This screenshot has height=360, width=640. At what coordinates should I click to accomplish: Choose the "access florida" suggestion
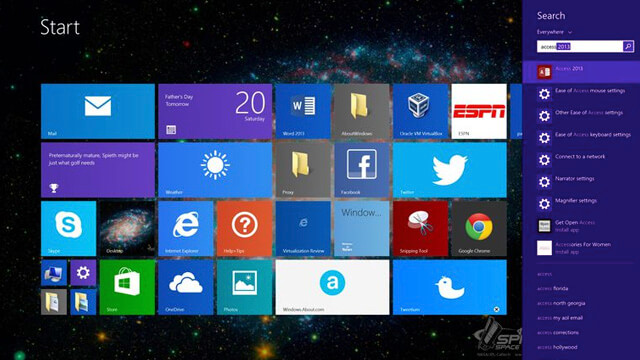553,289
